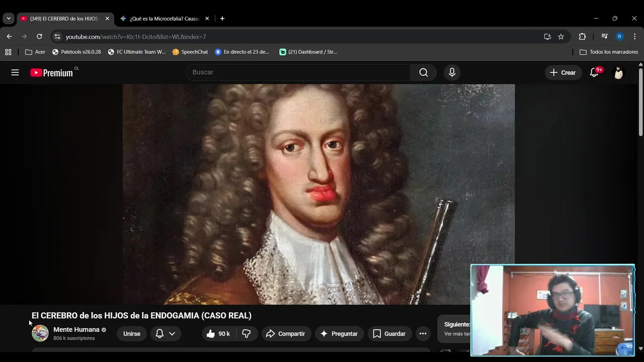644x362 pixels.
Task: Go back in browser history
Action: [9, 36]
